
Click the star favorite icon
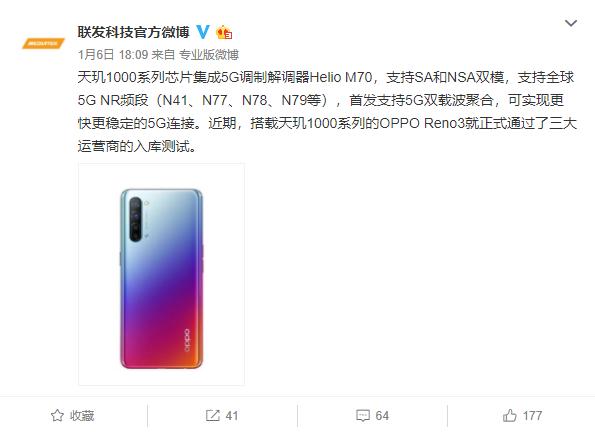pos(57,416)
